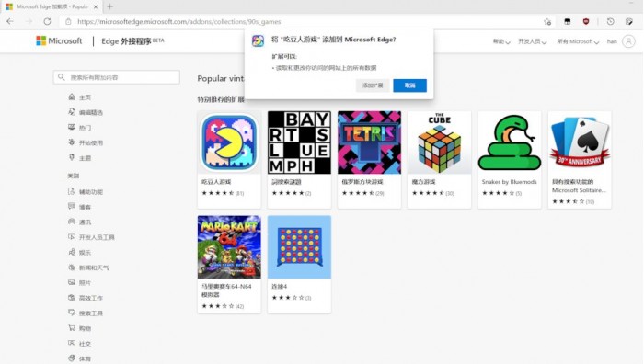This screenshot has height=364, width=644.
Task: Expand the 所有 Microsoft dropdown
Action: 578,41
